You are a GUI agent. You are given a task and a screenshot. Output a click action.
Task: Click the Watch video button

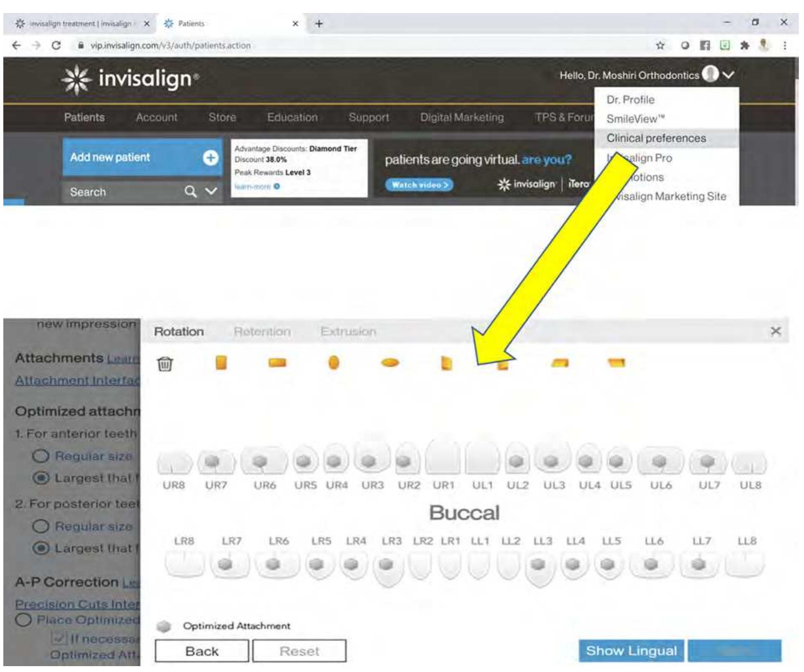[419, 185]
